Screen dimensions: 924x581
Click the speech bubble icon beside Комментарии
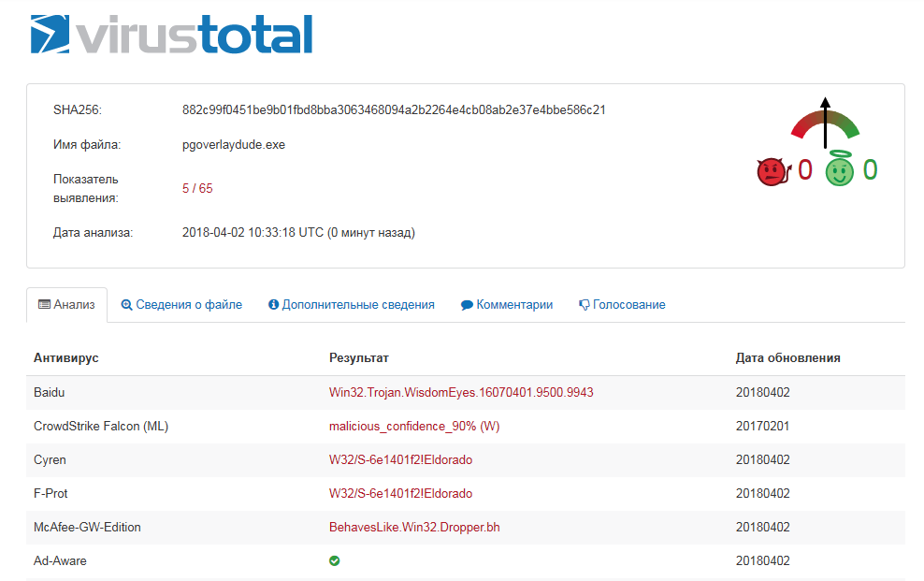pos(467,305)
